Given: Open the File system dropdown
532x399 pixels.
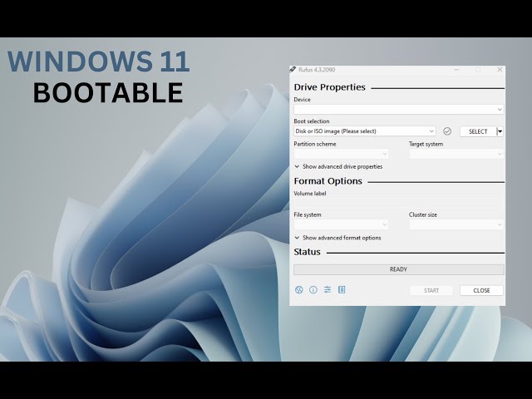Looking at the screenshot, I should [x=341, y=224].
